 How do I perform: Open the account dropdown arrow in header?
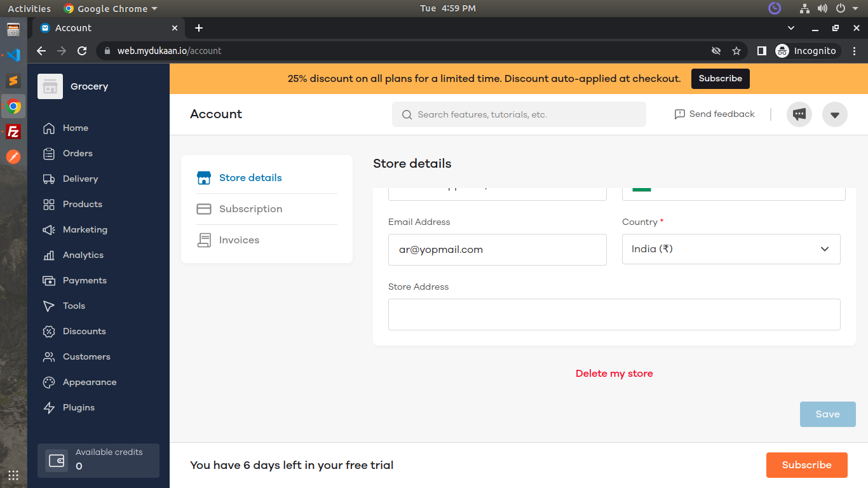point(834,115)
